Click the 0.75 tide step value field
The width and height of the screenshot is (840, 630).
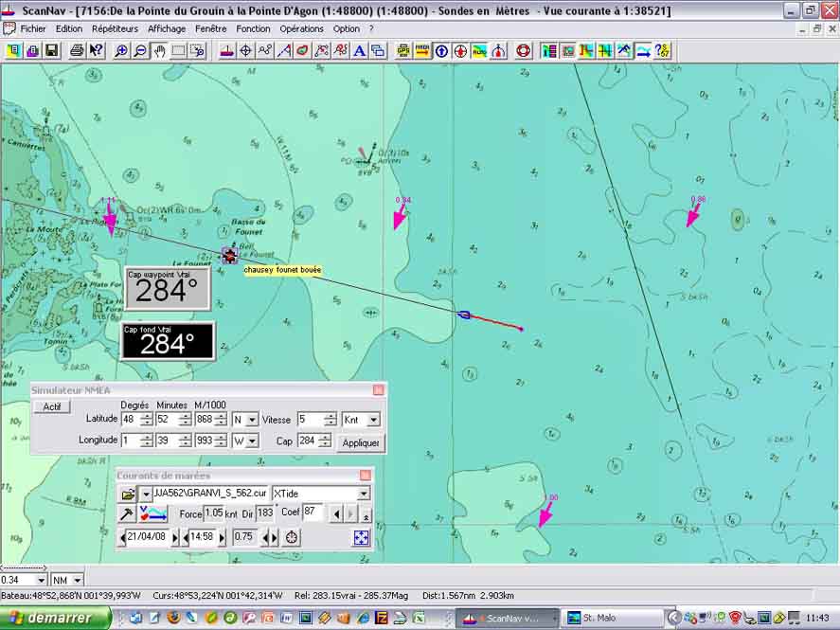(x=243, y=537)
